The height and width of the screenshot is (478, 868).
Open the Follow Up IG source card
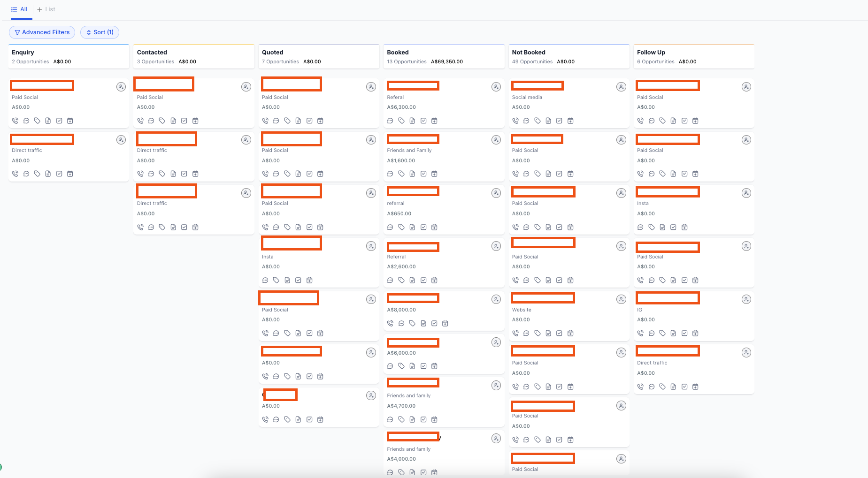click(694, 316)
